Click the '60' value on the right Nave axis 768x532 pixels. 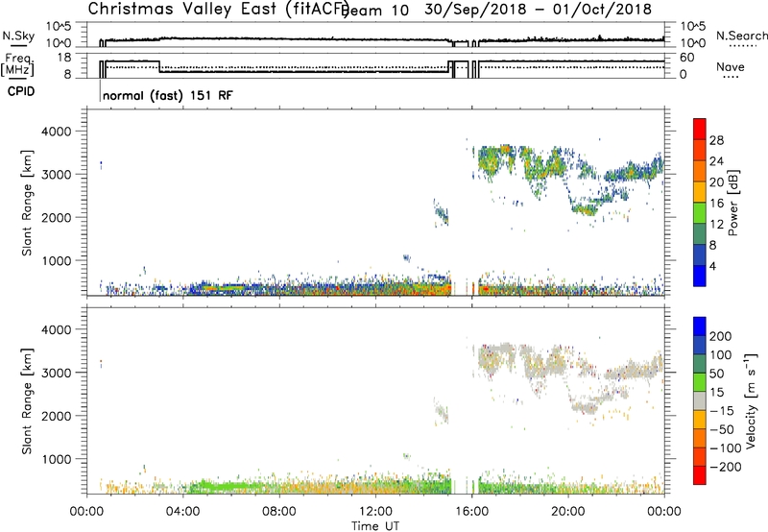[687, 58]
